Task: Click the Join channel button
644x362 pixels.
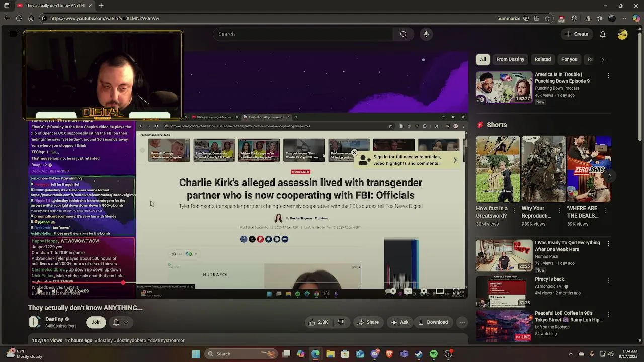Action: point(96,322)
